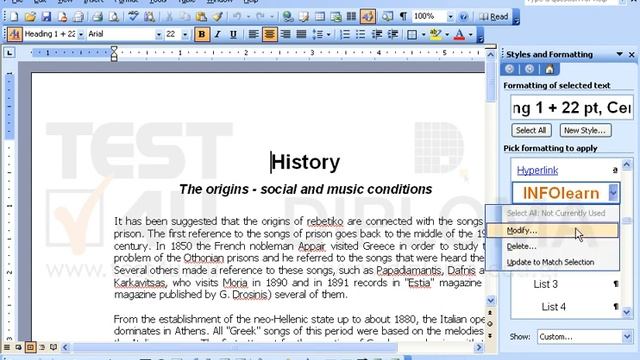Click the Read button
This screenshot has height=360, width=640.
coord(494,17)
